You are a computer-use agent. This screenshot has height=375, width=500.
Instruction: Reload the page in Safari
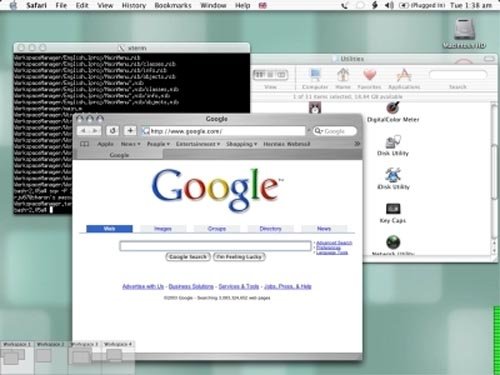(x=112, y=131)
